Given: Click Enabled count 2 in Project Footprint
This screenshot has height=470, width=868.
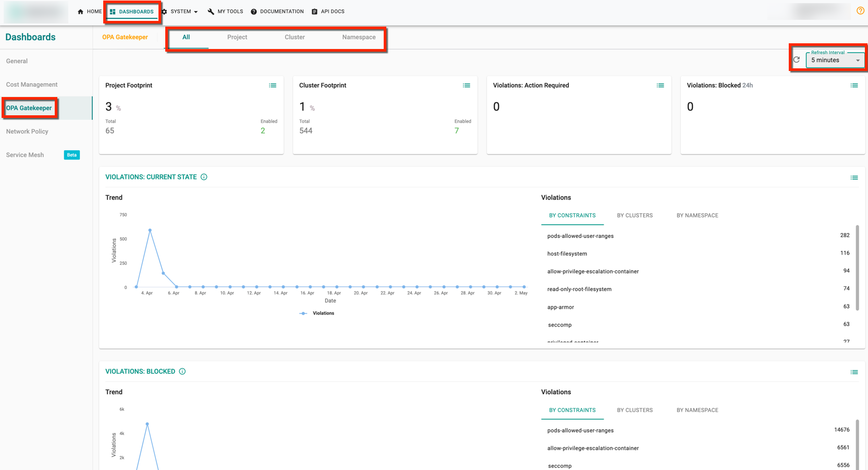Looking at the screenshot, I should (x=263, y=131).
